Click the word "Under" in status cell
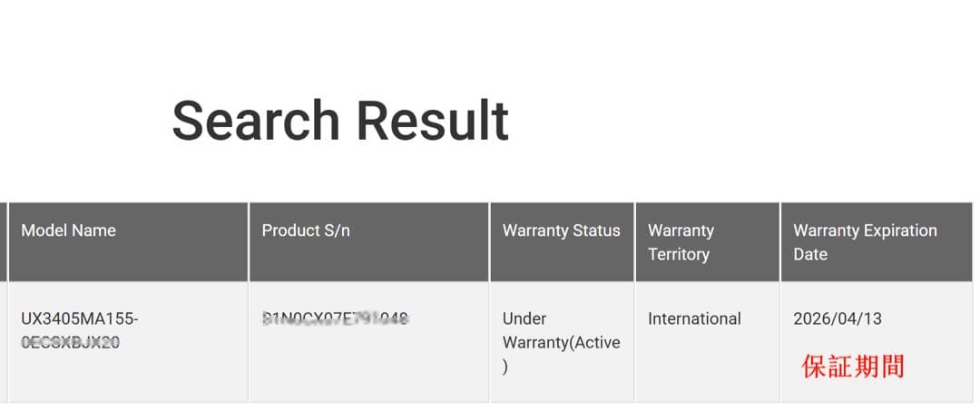The image size is (980, 411). tap(524, 318)
